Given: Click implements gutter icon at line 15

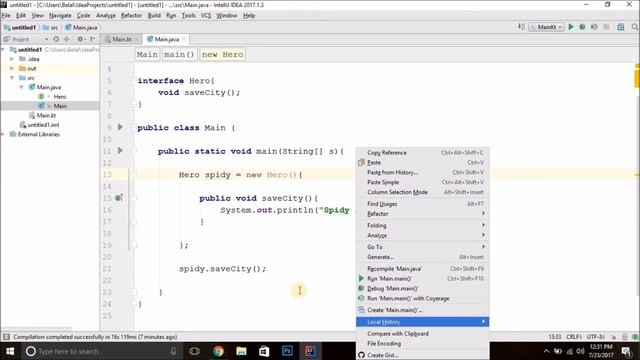Looking at the screenshot, I should pyautogui.click(x=119, y=198).
